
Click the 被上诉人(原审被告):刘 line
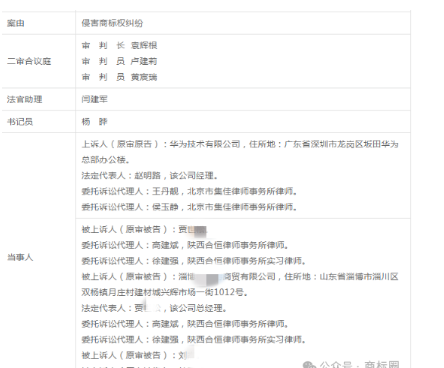[138, 355]
